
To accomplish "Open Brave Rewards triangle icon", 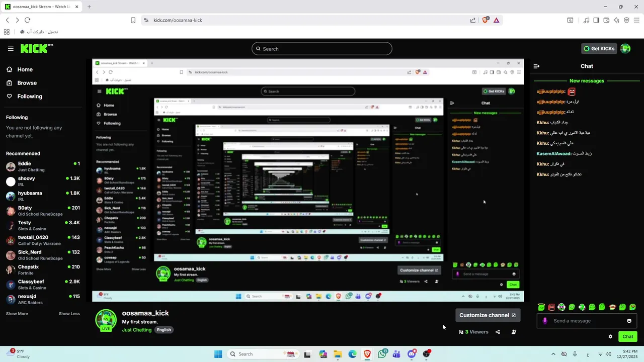I will pyautogui.click(x=496, y=20).
